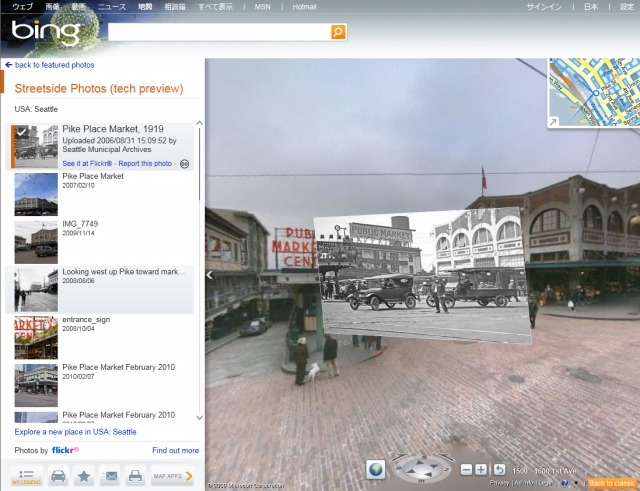Click the navigation compass control
Image resolution: width=640 pixels, height=491 pixels.
[x=422, y=469]
